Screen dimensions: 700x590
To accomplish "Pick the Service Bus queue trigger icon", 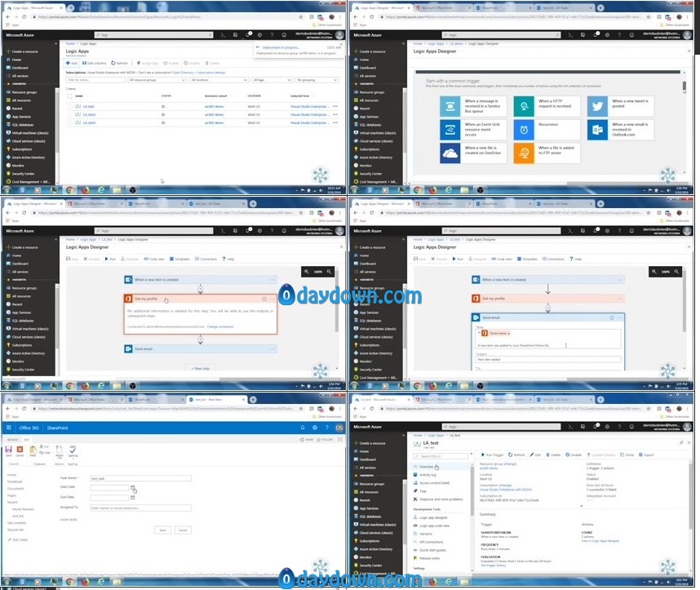I will tap(450, 106).
